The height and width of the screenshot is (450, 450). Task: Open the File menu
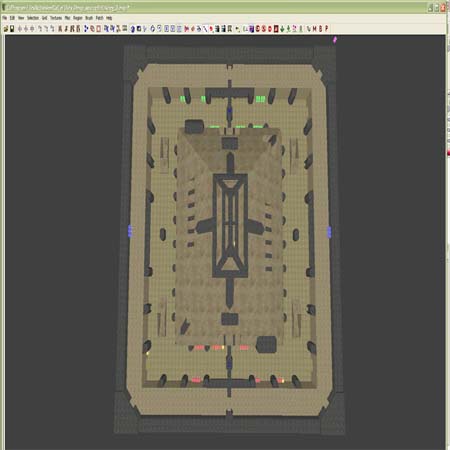point(4,18)
